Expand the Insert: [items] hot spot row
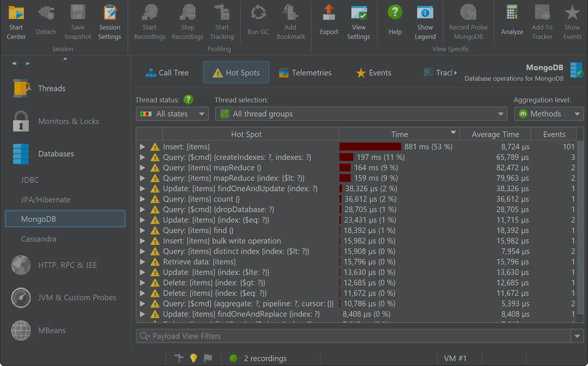This screenshot has height=366, width=588. 142,147
